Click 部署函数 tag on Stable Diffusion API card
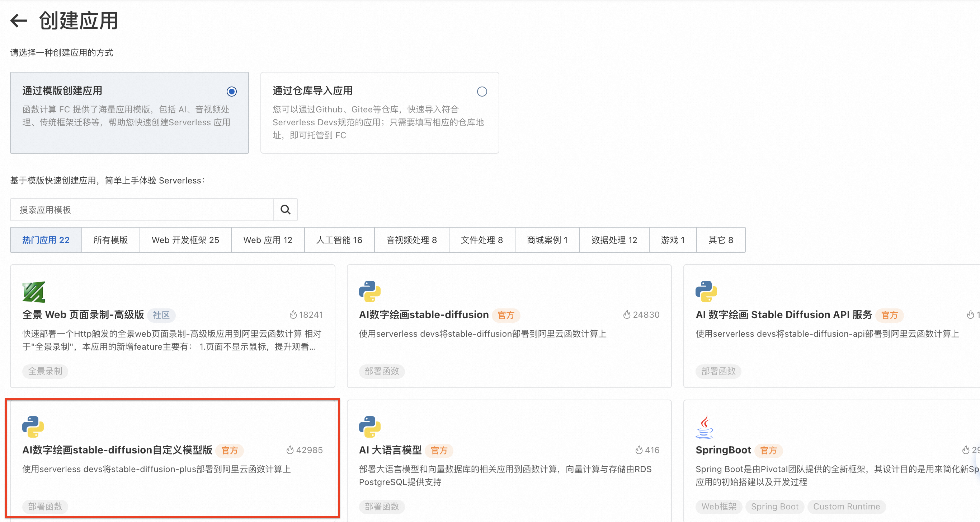The image size is (980, 522). [x=718, y=371]
